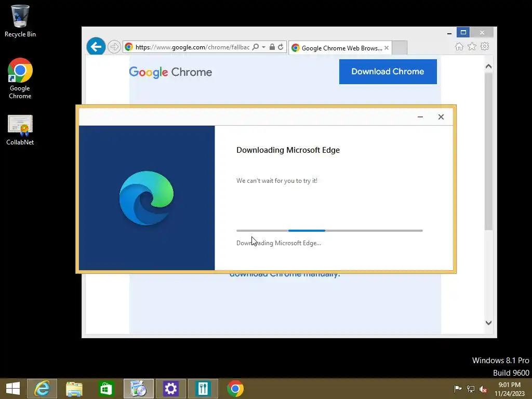Click the Download Chrome button
532x399 pixels.
[388, 72]
